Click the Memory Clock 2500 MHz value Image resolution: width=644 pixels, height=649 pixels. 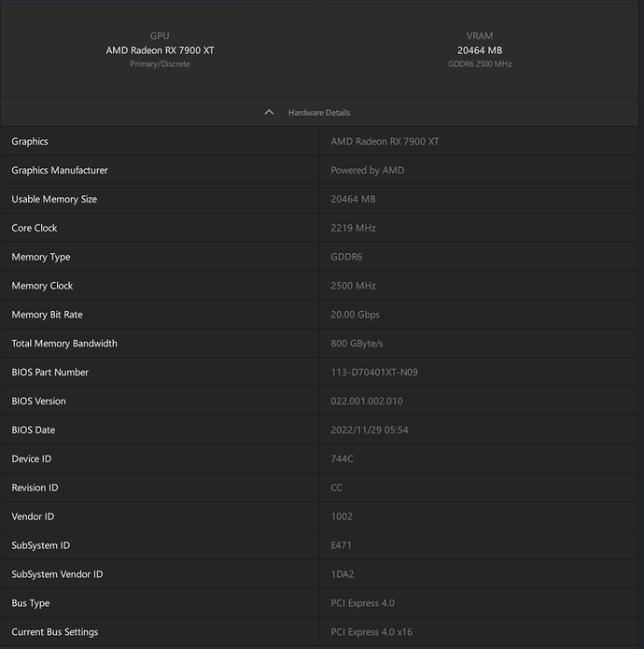[354, 286]
